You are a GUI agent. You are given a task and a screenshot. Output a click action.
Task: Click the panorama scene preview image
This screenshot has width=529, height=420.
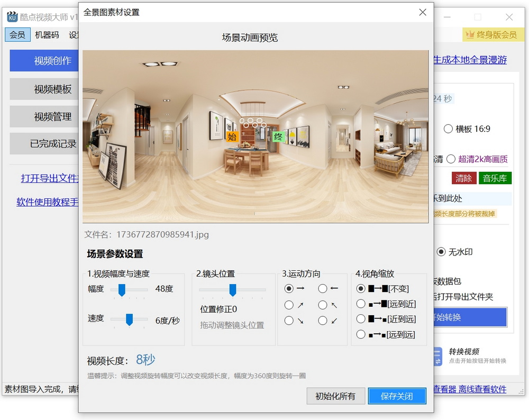click(256, 136)
